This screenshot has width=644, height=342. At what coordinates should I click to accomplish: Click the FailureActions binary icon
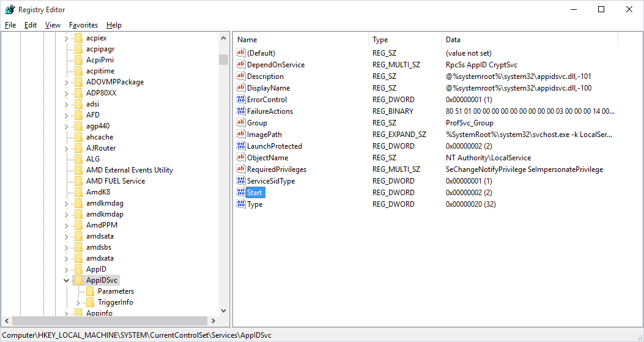241,111
